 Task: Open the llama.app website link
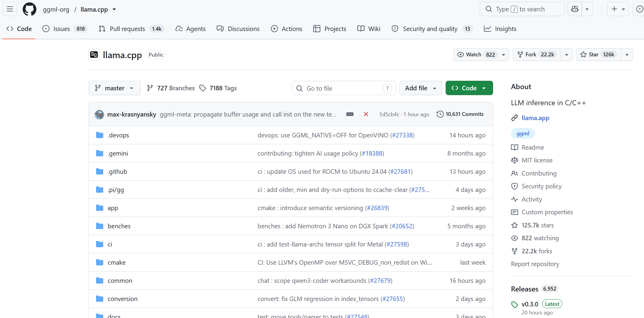click(x=535, y=118)
